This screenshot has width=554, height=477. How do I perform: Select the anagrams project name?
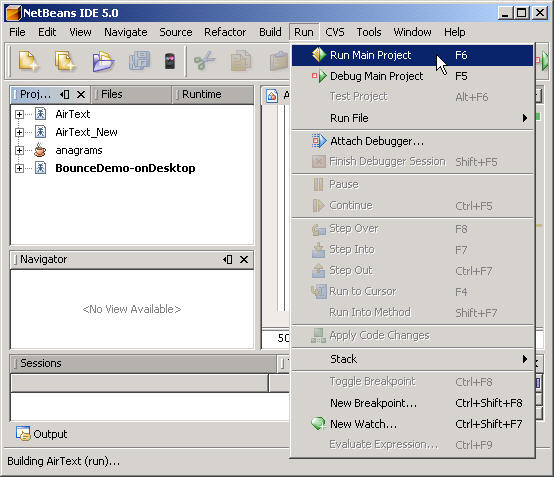79,150
